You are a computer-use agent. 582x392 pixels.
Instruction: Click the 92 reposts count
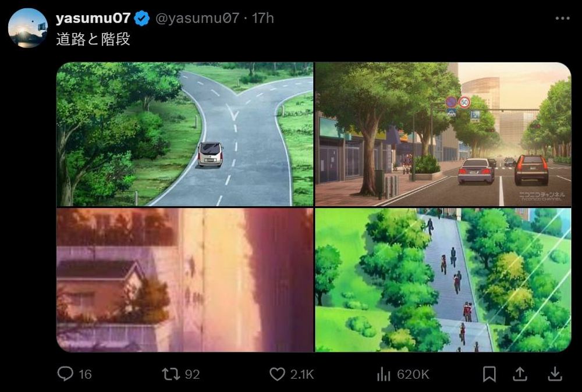point(192,375)
